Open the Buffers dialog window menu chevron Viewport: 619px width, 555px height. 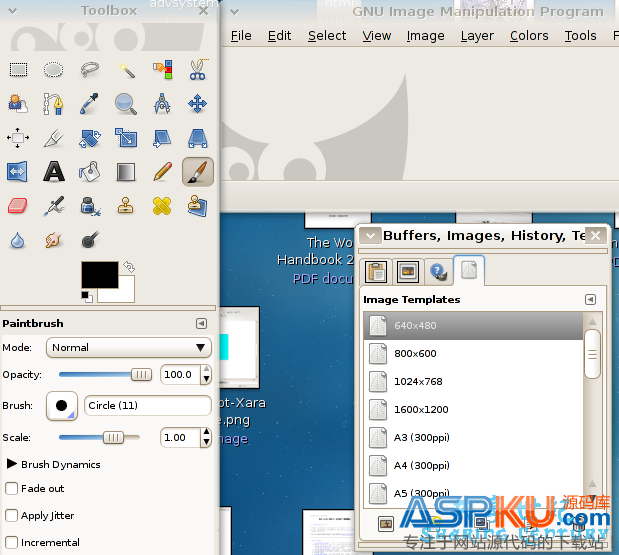pyautogui.click(x=371, y=236)
